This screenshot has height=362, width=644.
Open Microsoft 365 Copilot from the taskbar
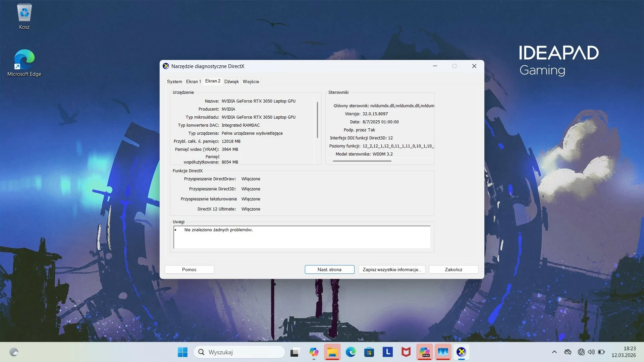[x=424, y=352]
